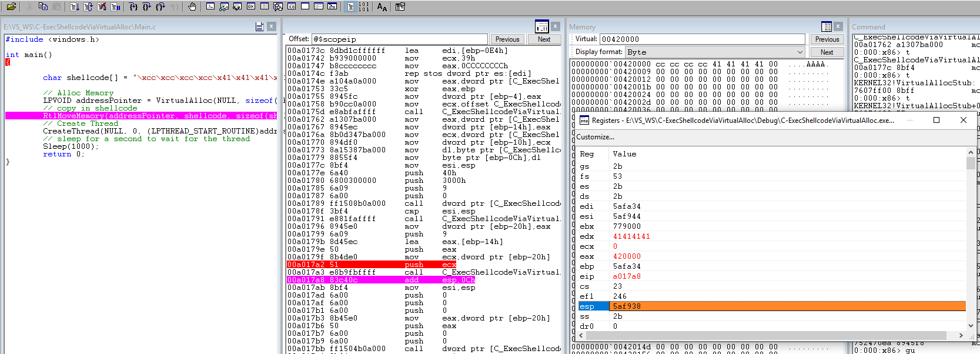Open the Call Stack window icon
980x354 pixels.
pos(277,6)
